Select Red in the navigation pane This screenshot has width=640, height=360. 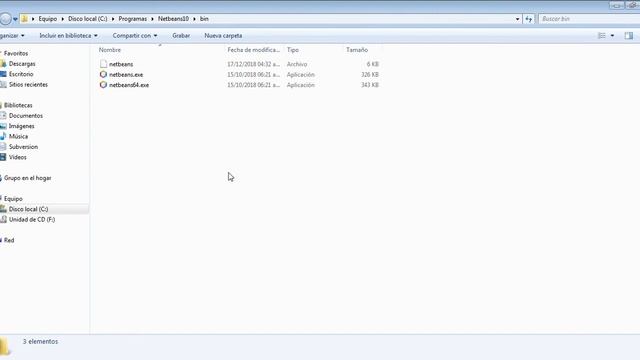[9, 240]
